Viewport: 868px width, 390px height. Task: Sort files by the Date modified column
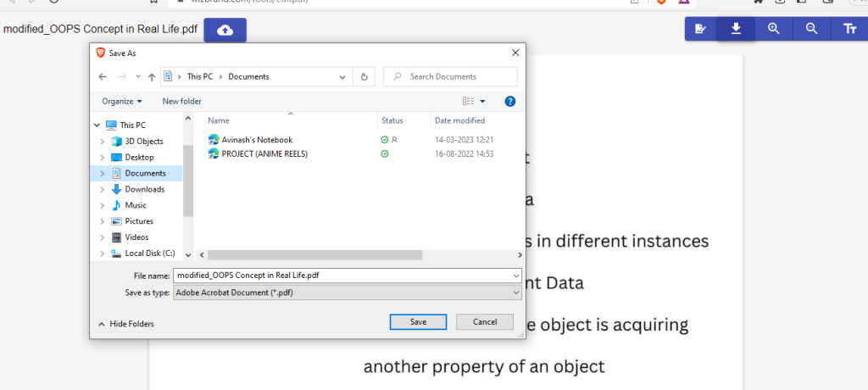point(459,120)
